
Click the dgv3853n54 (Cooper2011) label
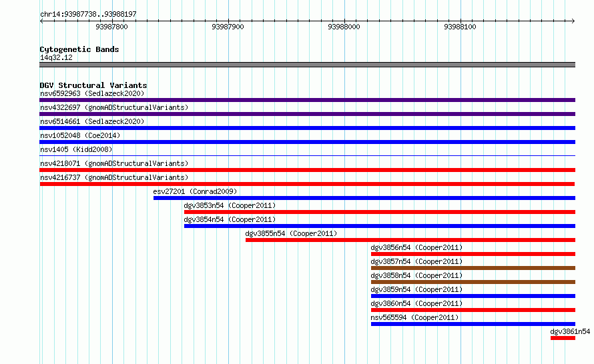coord(230,205)
